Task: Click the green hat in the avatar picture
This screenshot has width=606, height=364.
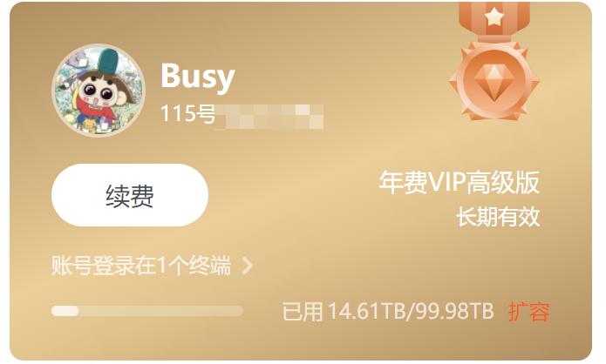Action: tap(108, 64)
